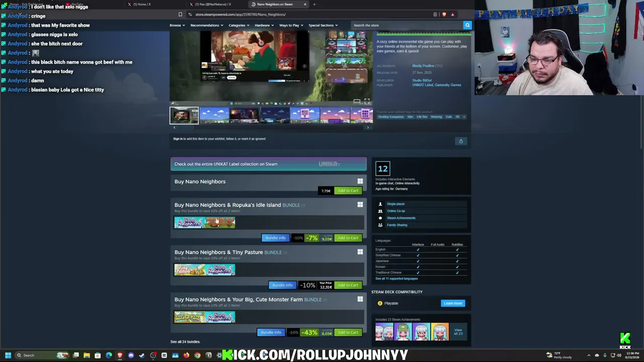View all 23 achievements
This screenshot has width=644, height=362.
point(458,332)
